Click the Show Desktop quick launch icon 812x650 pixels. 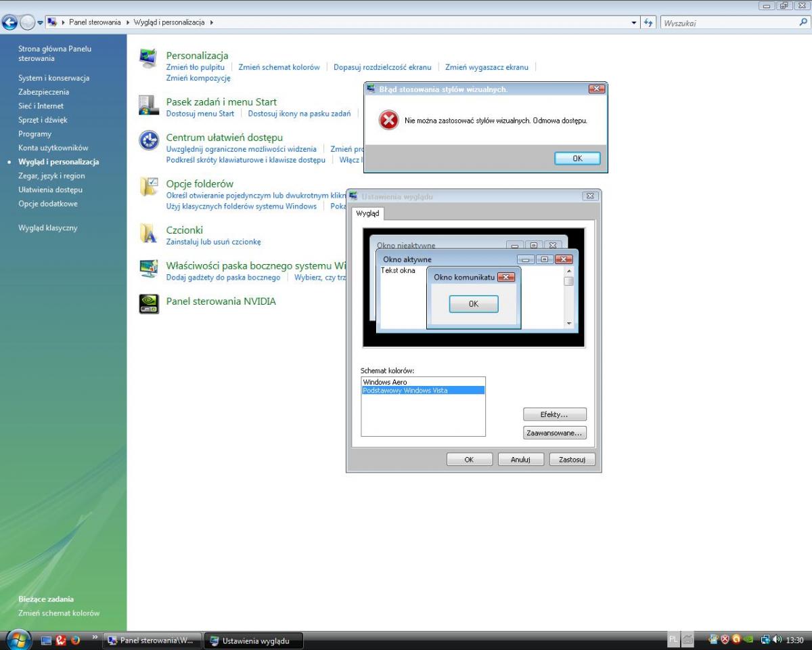click(x=47, y=640)
